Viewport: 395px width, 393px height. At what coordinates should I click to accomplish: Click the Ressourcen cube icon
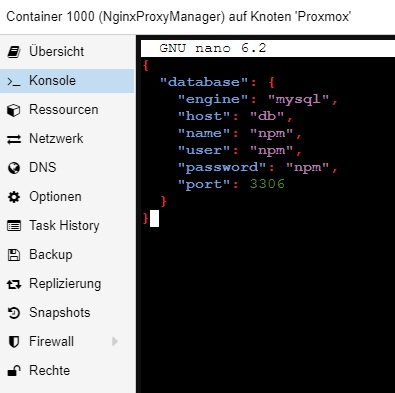(14, 110)
